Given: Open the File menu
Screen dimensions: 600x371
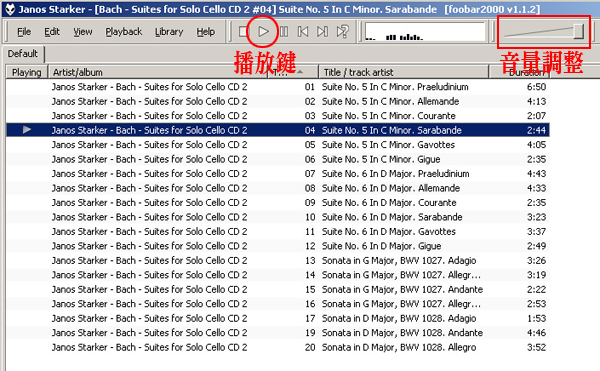Looking at the screenshot, I should [x=24, y=32].
